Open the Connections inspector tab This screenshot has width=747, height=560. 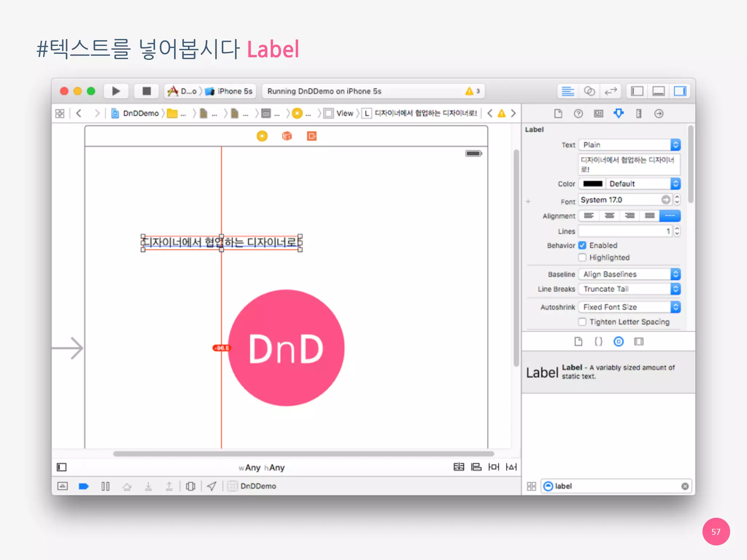(x=659, y=114)
